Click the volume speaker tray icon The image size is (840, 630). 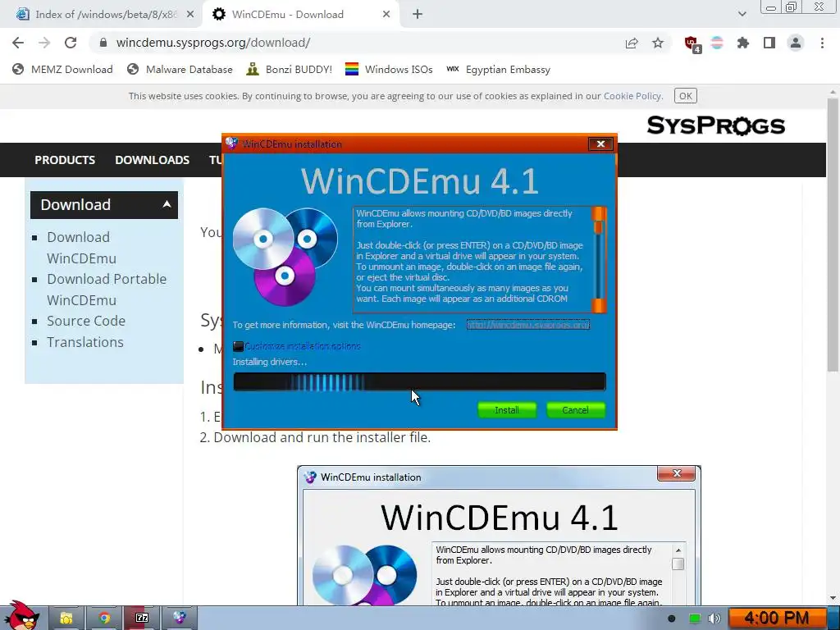[x=714, y=619]
